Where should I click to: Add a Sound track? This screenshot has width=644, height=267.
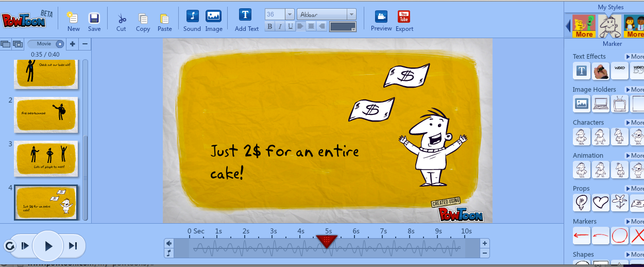192,20
